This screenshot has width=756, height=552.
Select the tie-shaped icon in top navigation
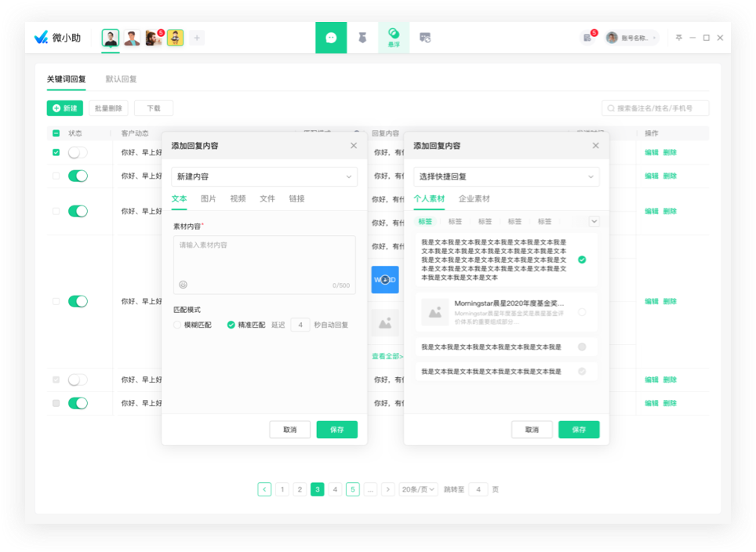pos(362,38)
